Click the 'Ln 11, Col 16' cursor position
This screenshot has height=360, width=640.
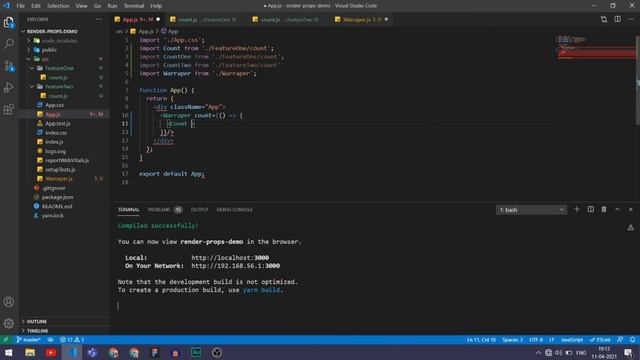pos(481,340)
